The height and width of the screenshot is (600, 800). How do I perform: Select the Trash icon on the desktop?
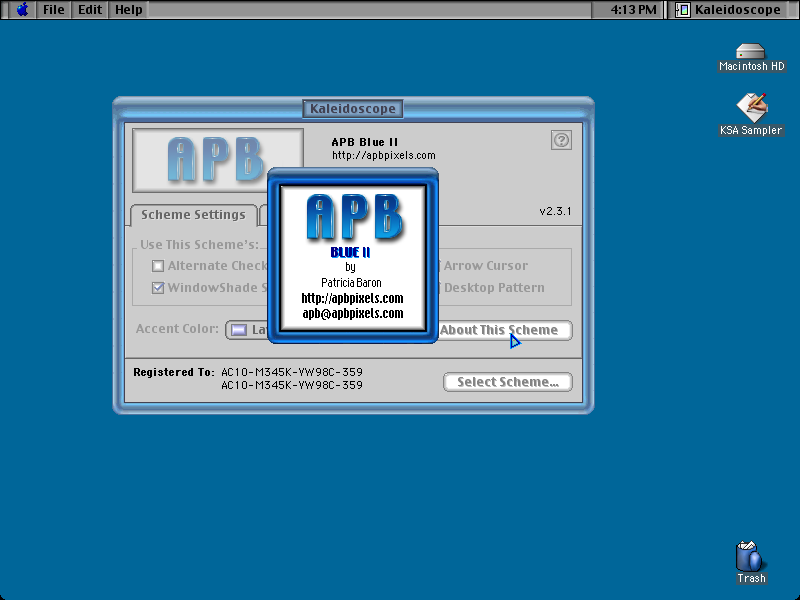(751, 562)
